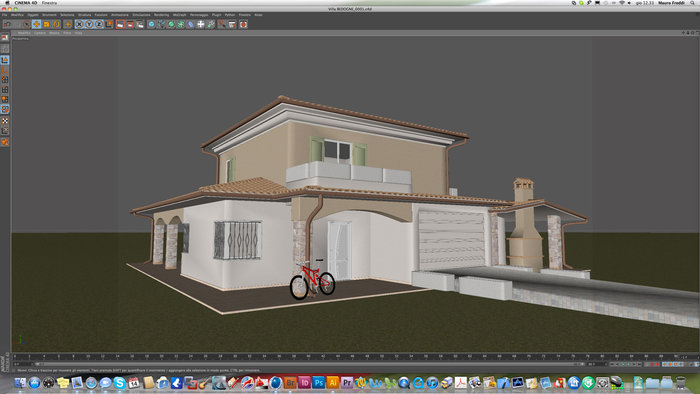This screenshot has width=700, height=394.
Task: Toggle X axis lock
Action: point(79,24)
